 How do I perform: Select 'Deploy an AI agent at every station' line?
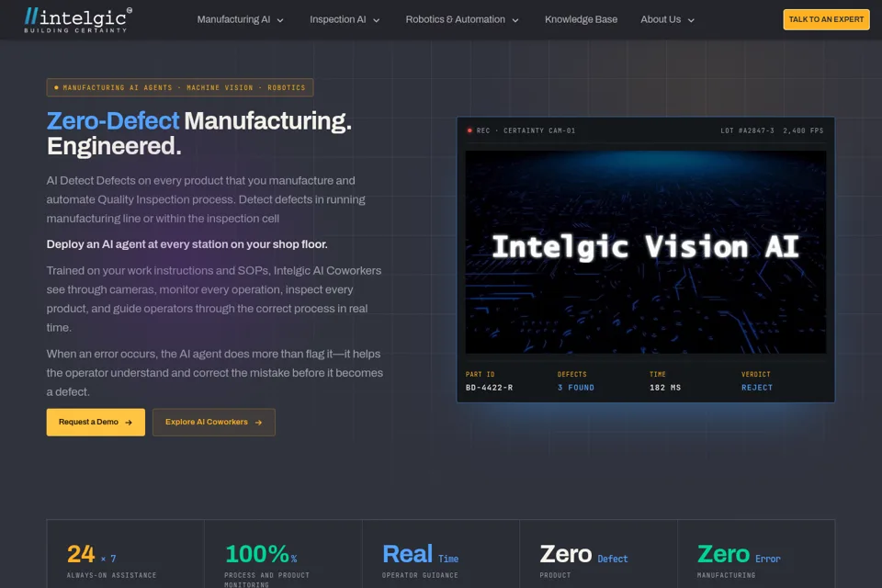[x=187, y=244]
